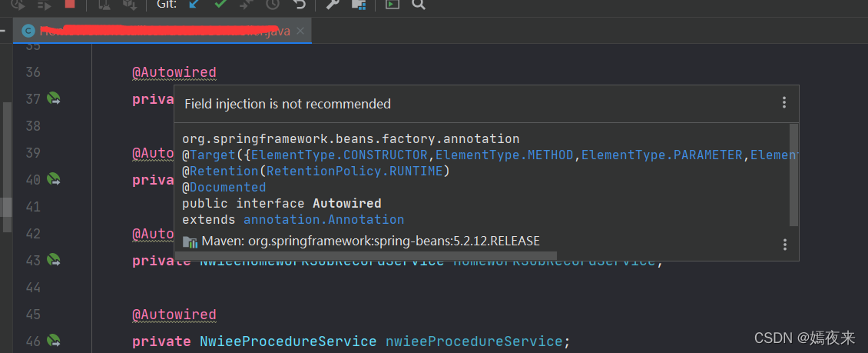Click 'public interface Autowired' declaration text
This screenshot has width=868, height=353.
pos(282,203)
